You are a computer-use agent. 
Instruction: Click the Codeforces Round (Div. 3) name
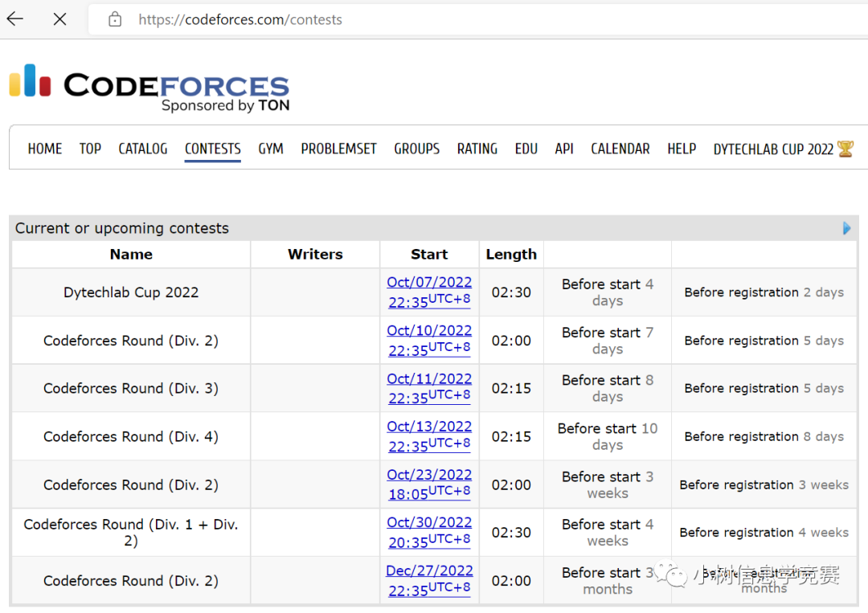(x=131, y=388)
